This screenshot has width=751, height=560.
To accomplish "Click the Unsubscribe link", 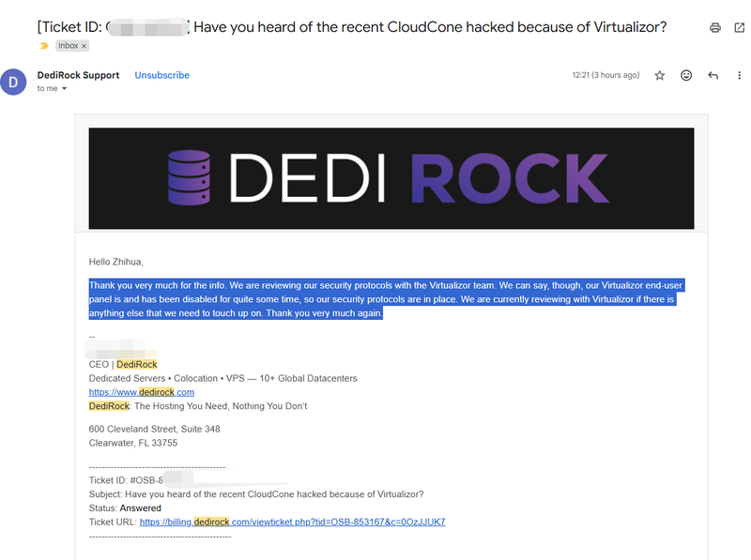I will 161,75.
